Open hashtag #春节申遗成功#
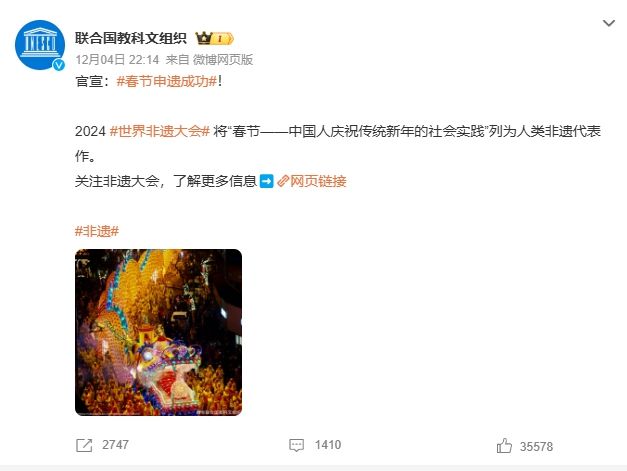627x471 pixels. (167, 82)
